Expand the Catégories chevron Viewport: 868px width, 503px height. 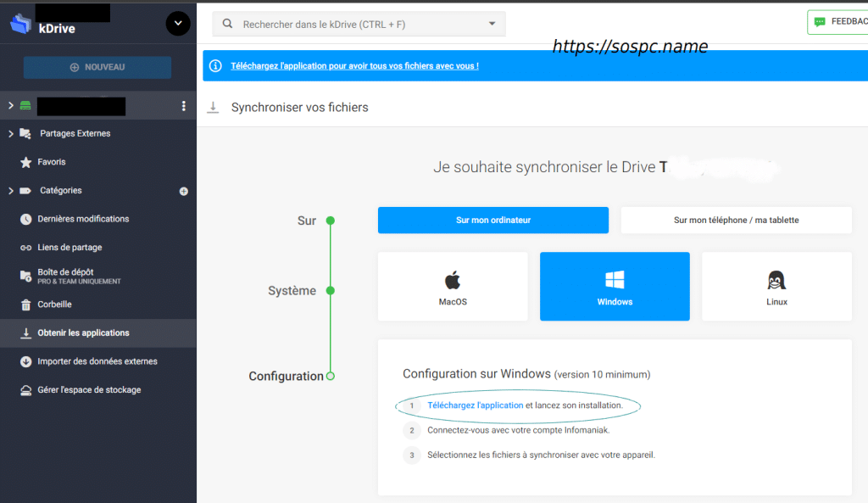pos(10,191)
